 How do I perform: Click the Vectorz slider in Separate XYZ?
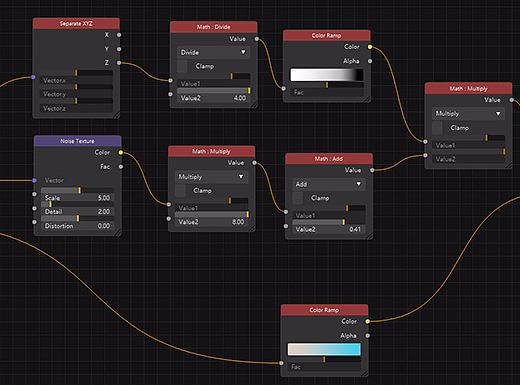[x=76, y=105]
